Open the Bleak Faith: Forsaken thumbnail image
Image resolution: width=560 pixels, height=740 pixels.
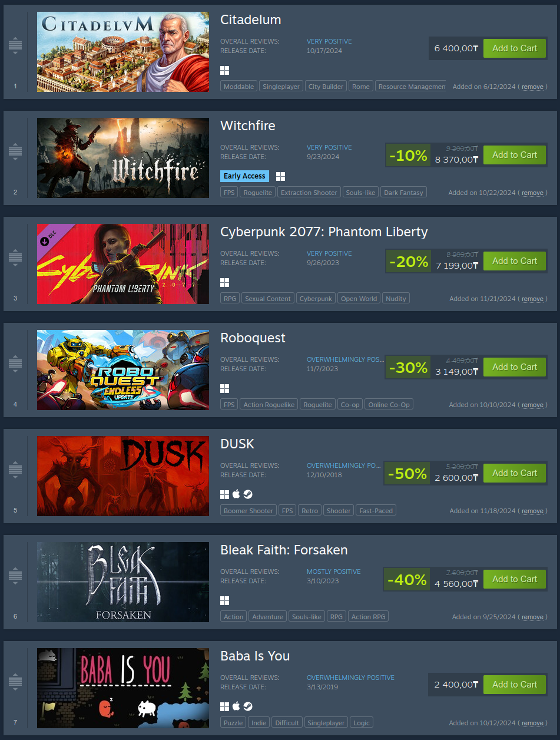coord(123,582)
